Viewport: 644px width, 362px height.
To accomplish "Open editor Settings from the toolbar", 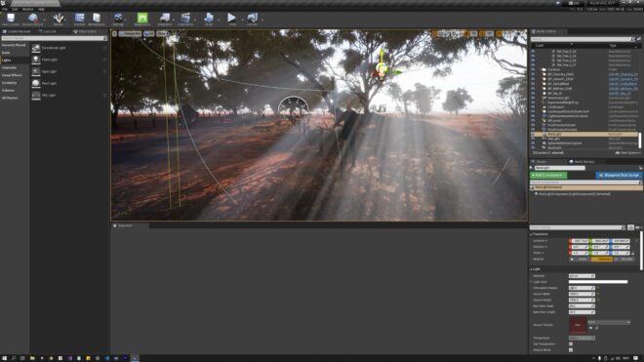I will pyautogui.click(x=118, y=19).
